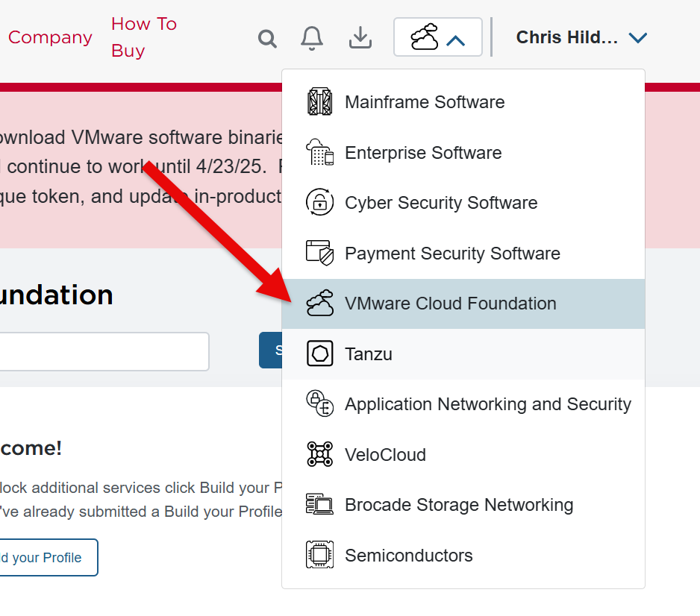Choose Application Networking and Security
Screen dimensions: 700x616
click(x=487, y=404)
